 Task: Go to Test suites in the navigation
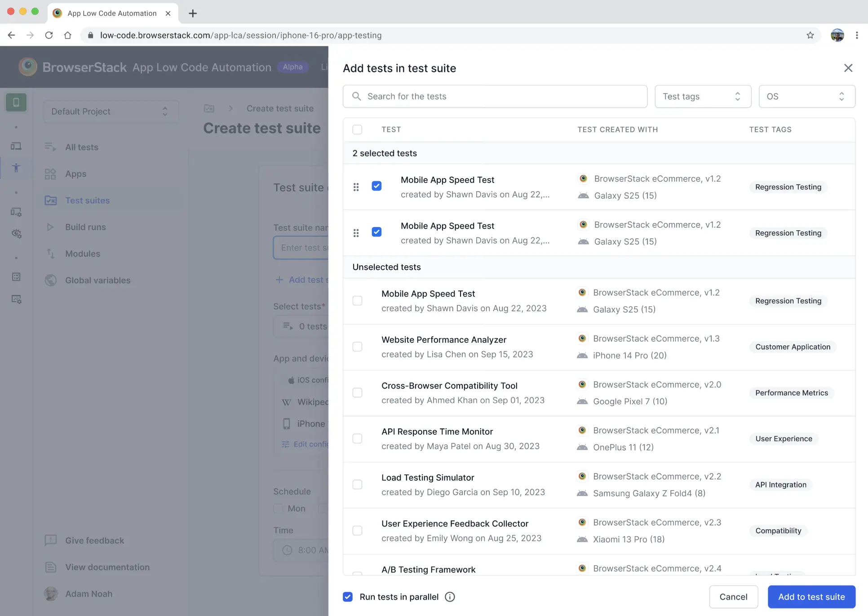click(x=88, y=201)
